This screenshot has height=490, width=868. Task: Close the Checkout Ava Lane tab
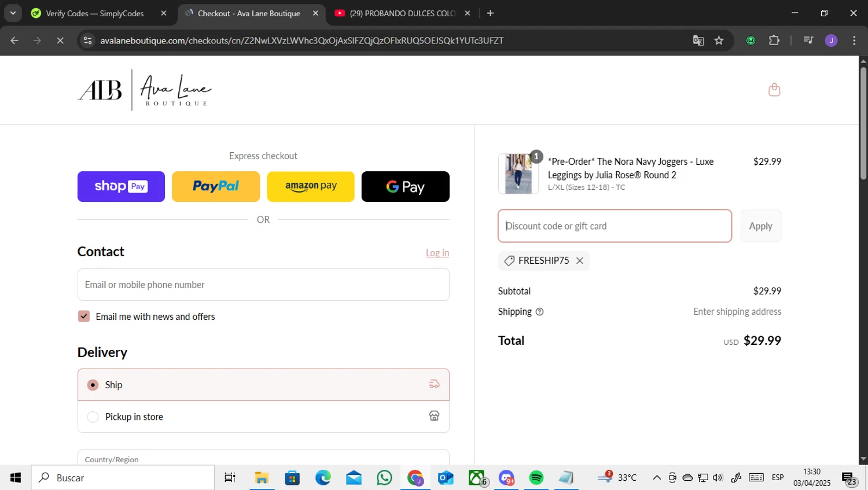coord(315,13)
